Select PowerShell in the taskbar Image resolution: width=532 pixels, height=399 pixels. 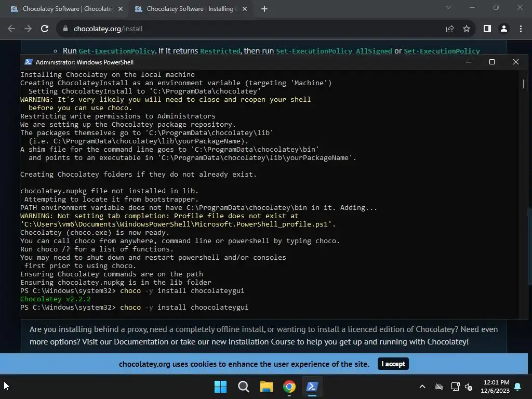pos(312,387)
